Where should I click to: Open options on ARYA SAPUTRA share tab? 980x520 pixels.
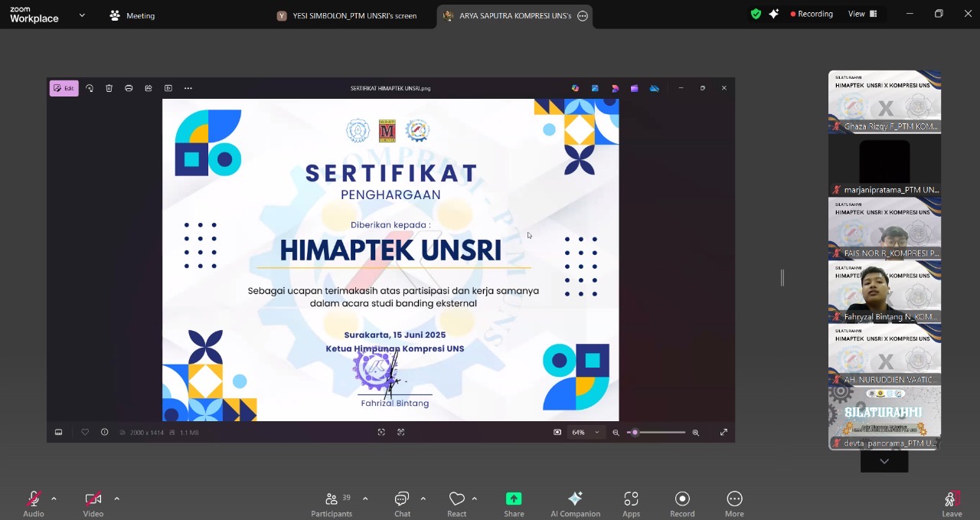(583, 15)
